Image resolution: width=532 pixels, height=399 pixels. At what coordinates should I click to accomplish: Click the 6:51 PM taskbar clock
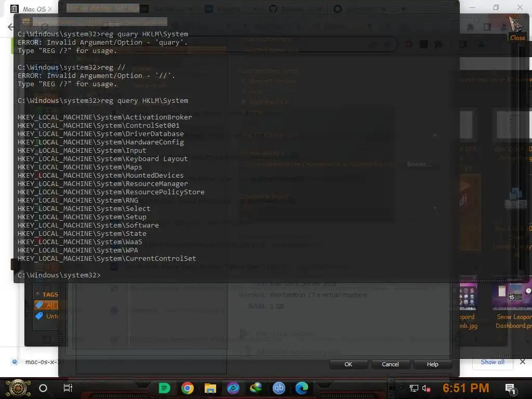click(x=465, y=388)
